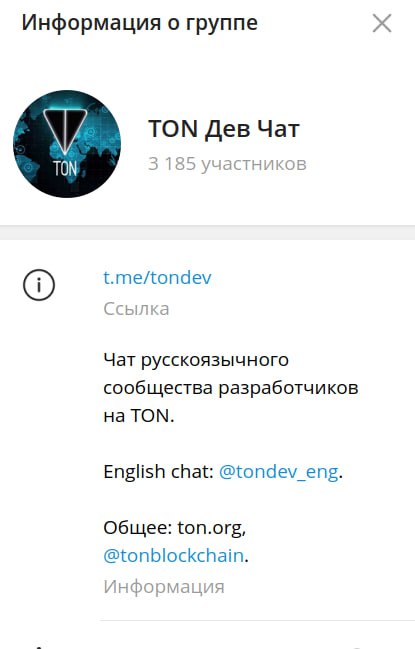Screen dimensions: 415x649
Task: Click the group name TON Дев Чат
Action: pos(223,129)
